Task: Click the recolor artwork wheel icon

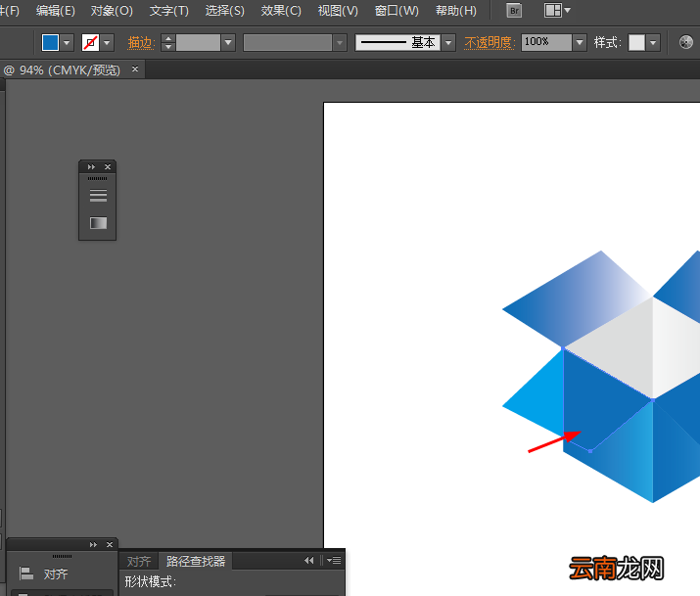Action: [x=685, y=42]
